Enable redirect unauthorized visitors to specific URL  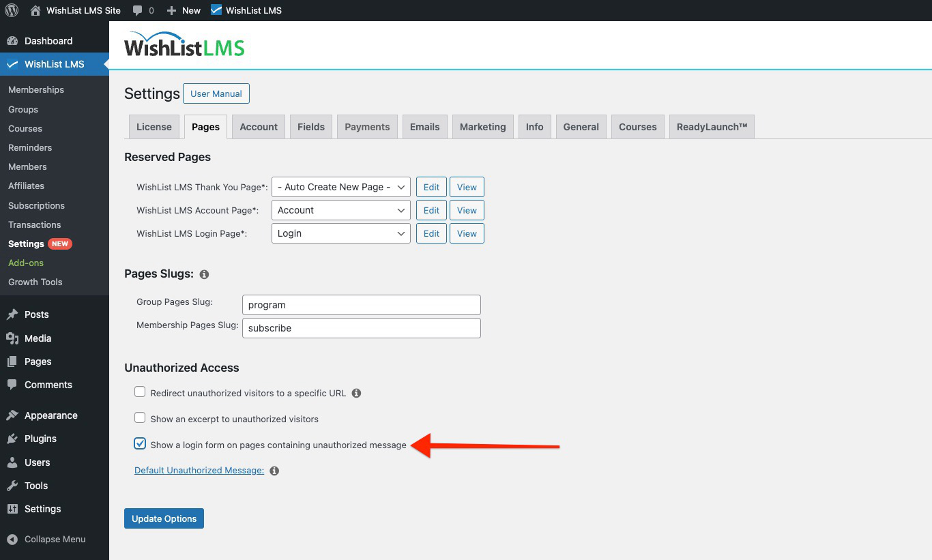[140, 392]
